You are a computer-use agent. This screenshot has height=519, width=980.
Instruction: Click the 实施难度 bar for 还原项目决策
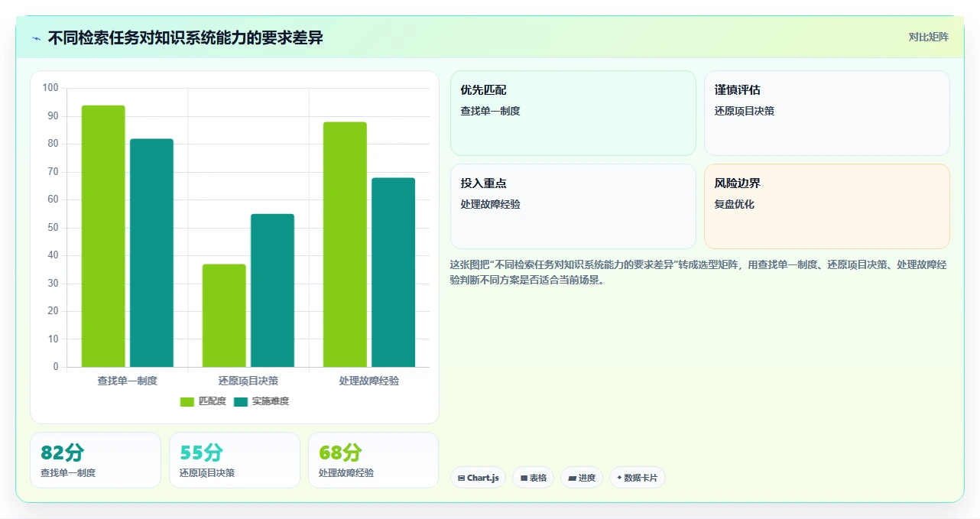click(x=272, y=290)
